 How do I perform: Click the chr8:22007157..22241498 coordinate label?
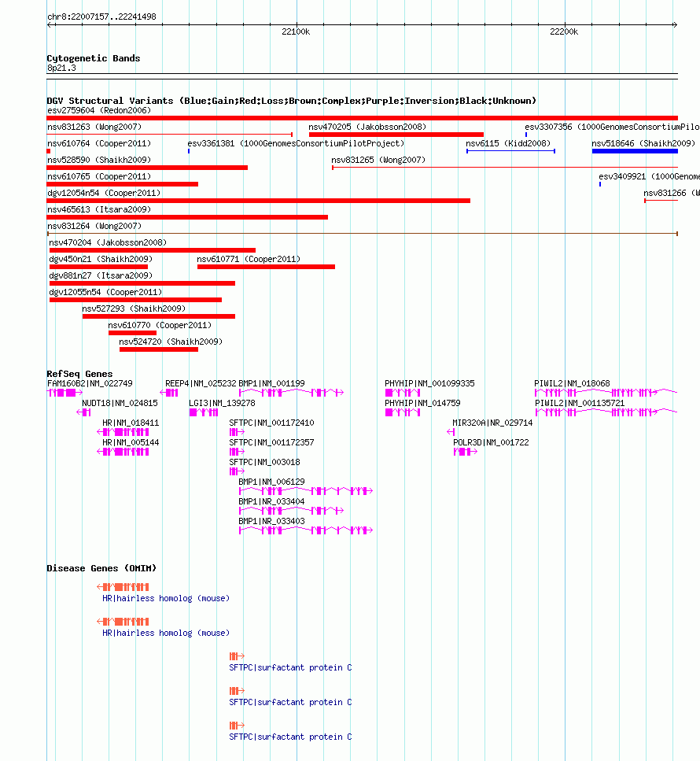(x=102, y=17)
